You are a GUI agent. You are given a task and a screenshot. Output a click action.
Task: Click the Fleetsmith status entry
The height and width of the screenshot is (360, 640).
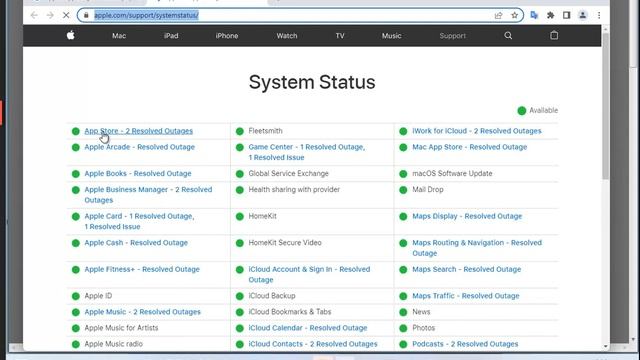click(265, 131)
